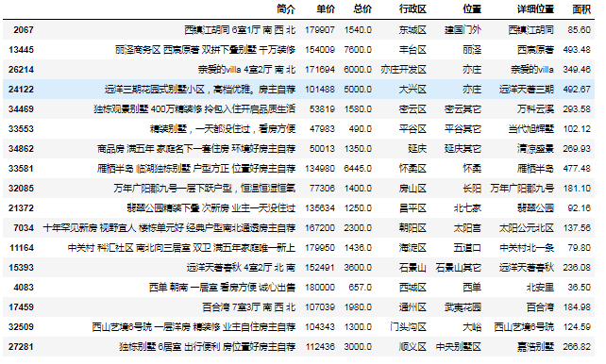Click detailed location 中关村北一条
The width and height of the screenshot is (606, 364).
(527, 247)
